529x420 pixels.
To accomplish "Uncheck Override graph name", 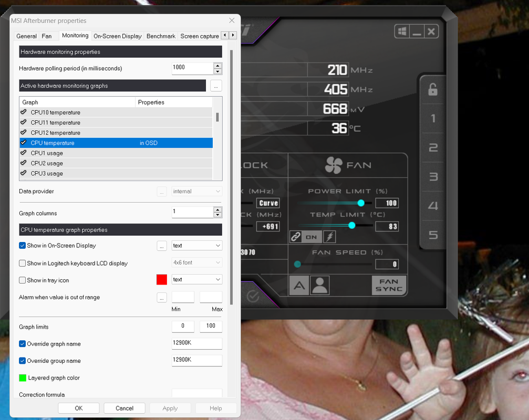I will click(22, 344).
